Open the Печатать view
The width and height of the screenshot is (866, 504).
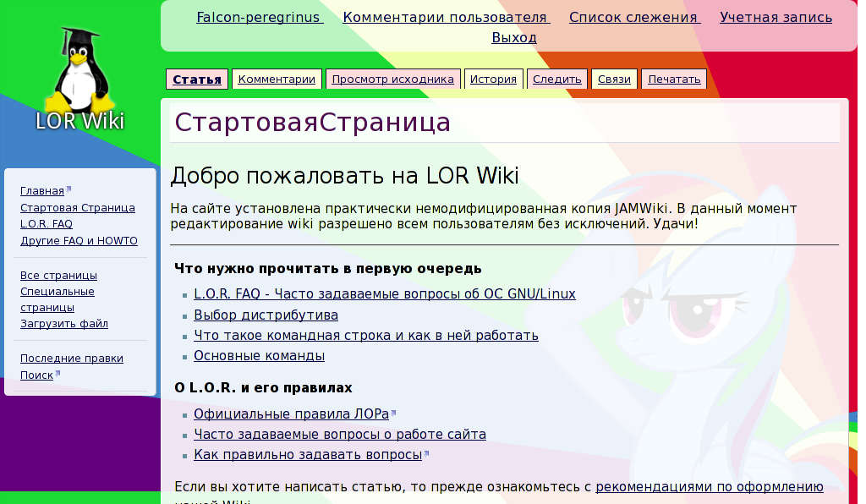(x=673, y=78)
